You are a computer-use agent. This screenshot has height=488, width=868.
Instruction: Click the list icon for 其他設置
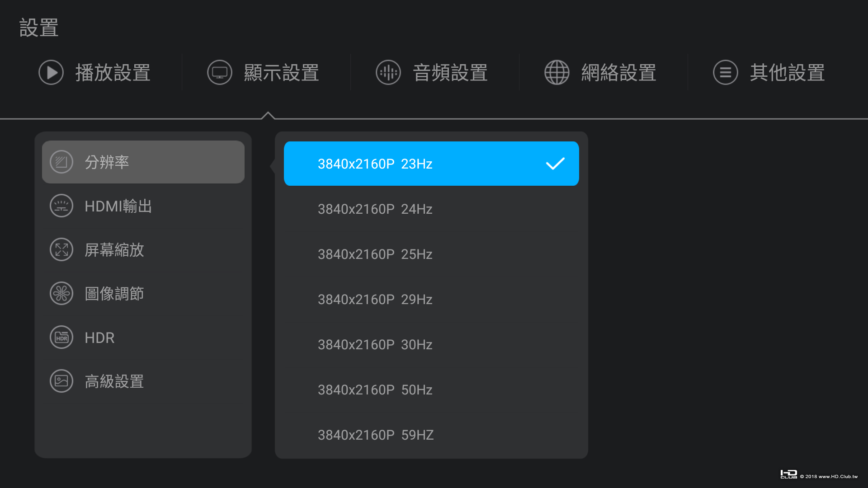[x=726, y=72]
